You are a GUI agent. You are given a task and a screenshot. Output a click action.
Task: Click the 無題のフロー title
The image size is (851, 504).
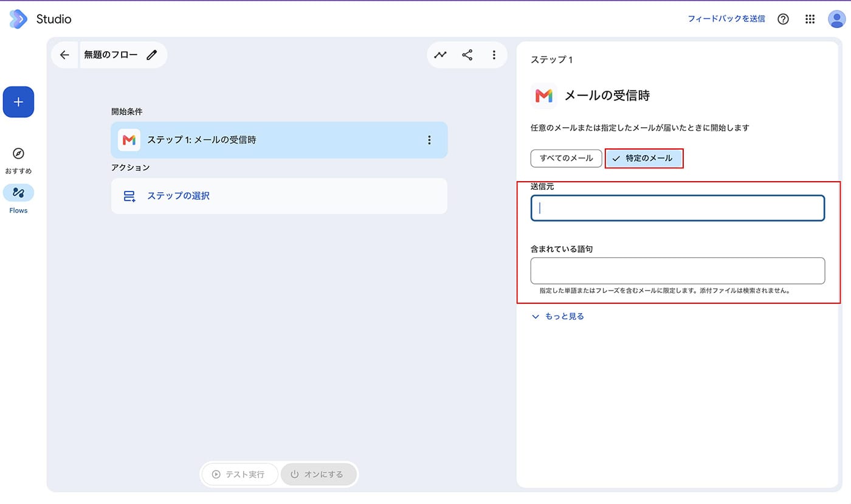pos(111,55)
